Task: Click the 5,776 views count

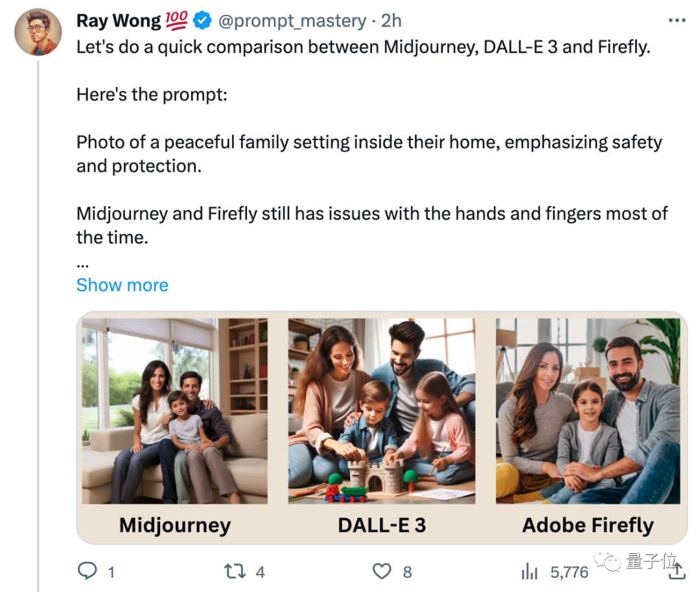Action: (x=569, y=572)
